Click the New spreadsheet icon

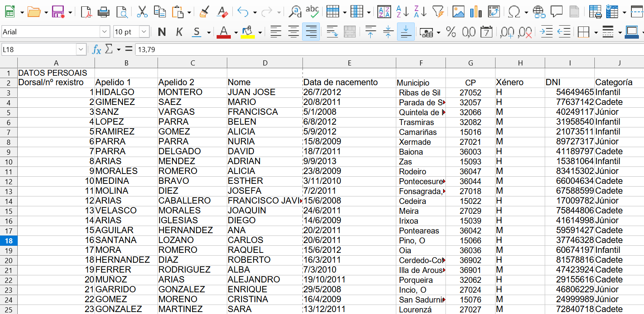(10, 12)
